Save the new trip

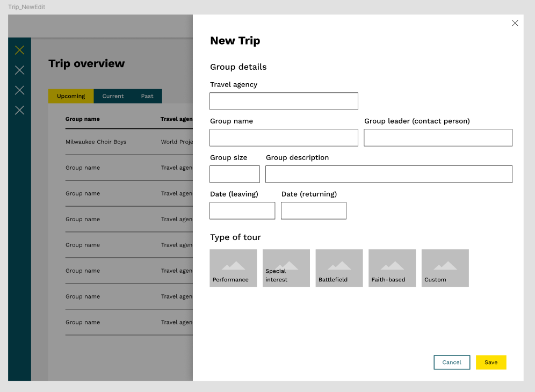pos(491,362)
